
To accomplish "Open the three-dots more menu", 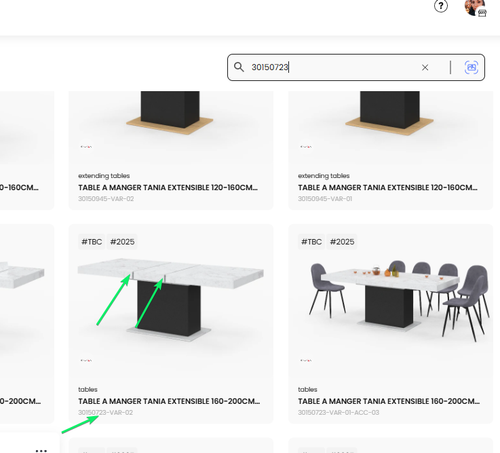I will click(x=41, y=451).
